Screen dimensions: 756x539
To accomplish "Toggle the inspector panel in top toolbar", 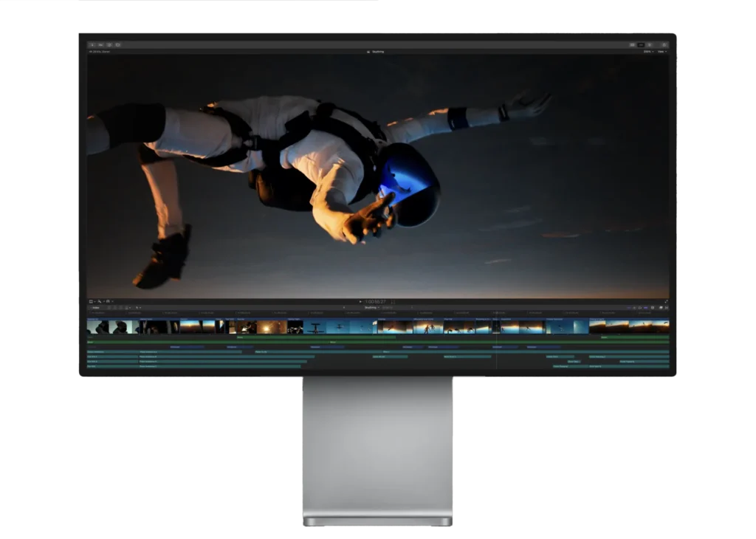I will click(x=650, y=45).
